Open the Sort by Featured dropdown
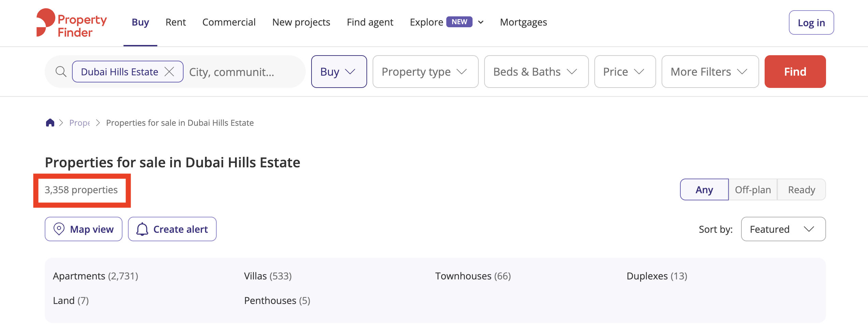This screenshot has height=336, width=868. click(x=783, y=229)
